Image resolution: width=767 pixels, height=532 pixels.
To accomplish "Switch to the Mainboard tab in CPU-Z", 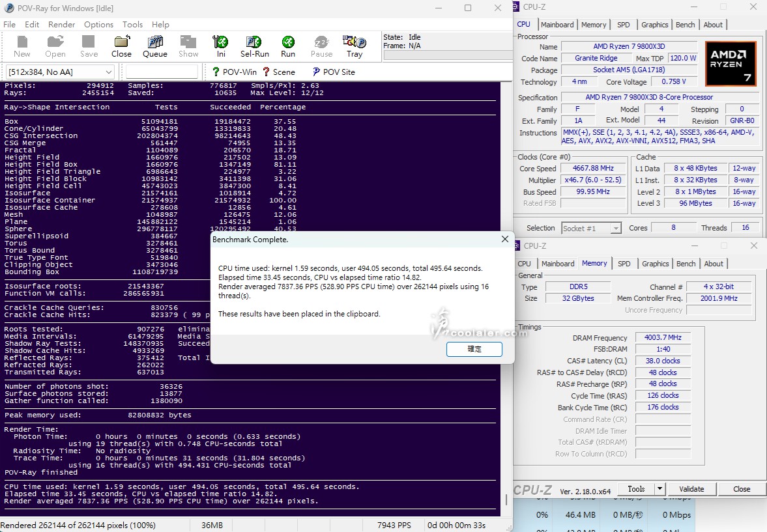I will [x=557, y=25].
